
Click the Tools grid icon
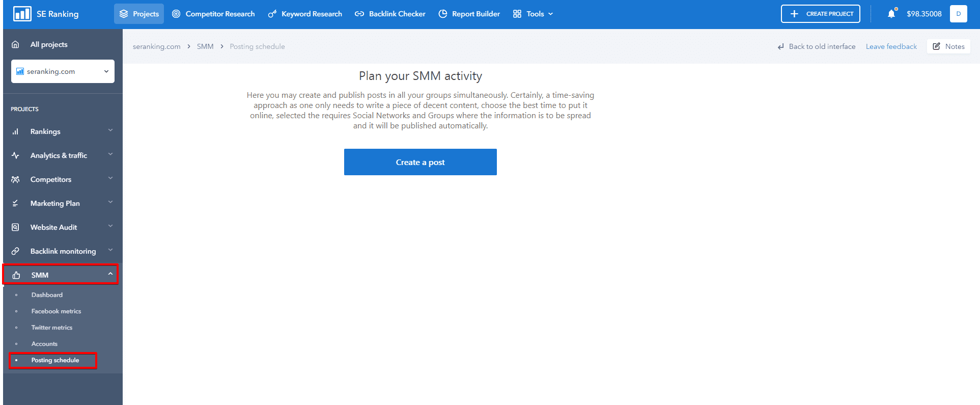click(x=517, y=14)
